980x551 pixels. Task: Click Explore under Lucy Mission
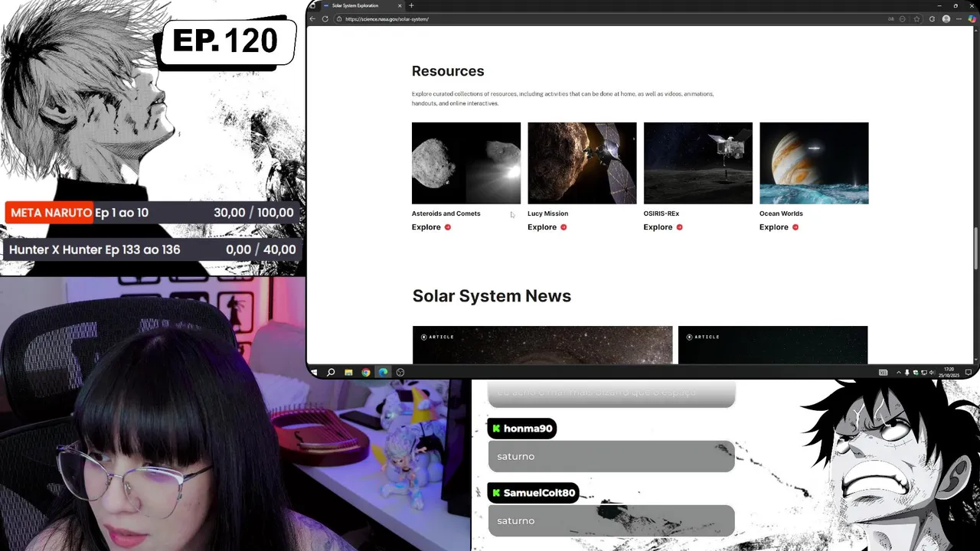pyautogui.click(x=547, y=227)
